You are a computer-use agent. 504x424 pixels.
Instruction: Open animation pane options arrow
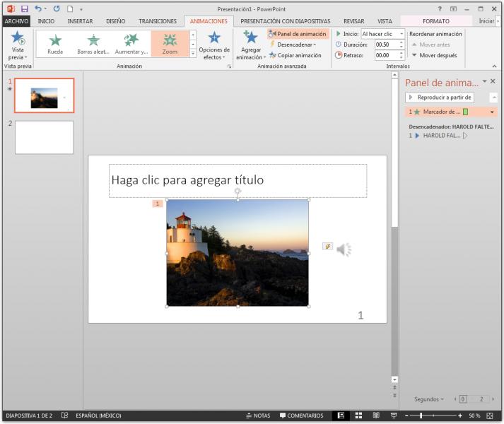tap(484, 81)
